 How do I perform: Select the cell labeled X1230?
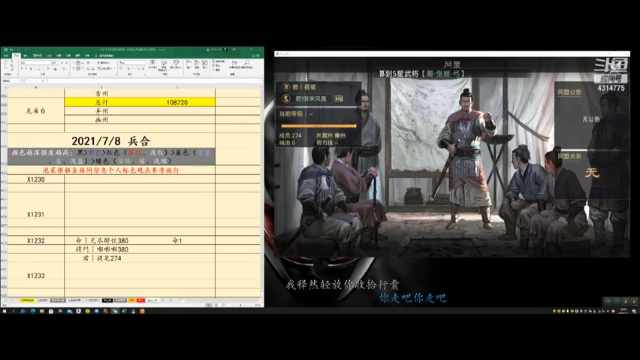pos(36,179)
